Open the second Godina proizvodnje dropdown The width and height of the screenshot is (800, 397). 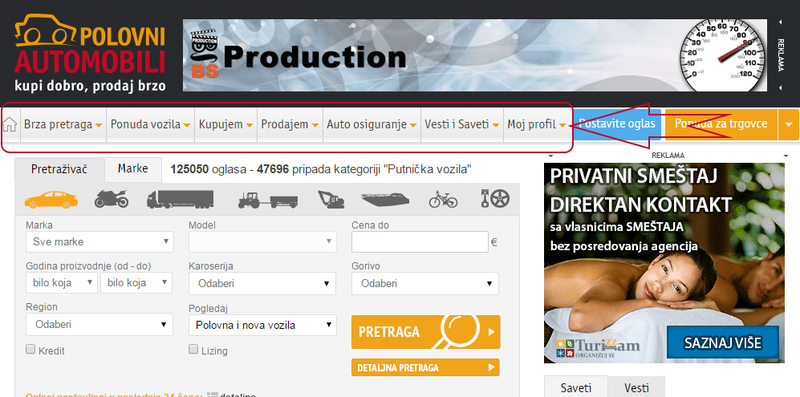tap(136, 283)
